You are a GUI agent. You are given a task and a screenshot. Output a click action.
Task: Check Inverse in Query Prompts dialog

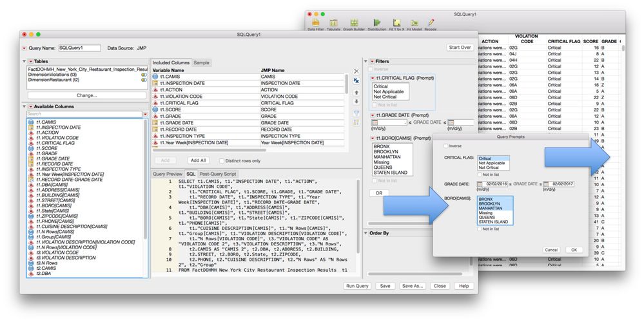446,146
